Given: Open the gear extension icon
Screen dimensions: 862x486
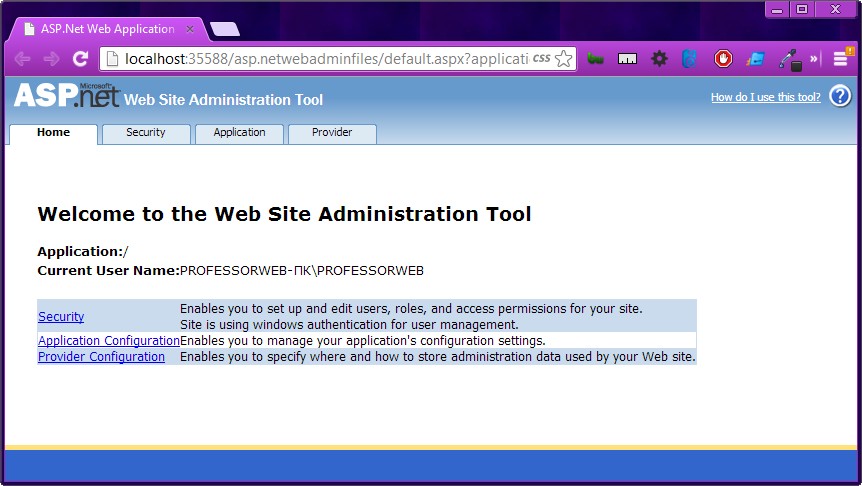Looking at the screenshot, I should [x=659, y=58].
